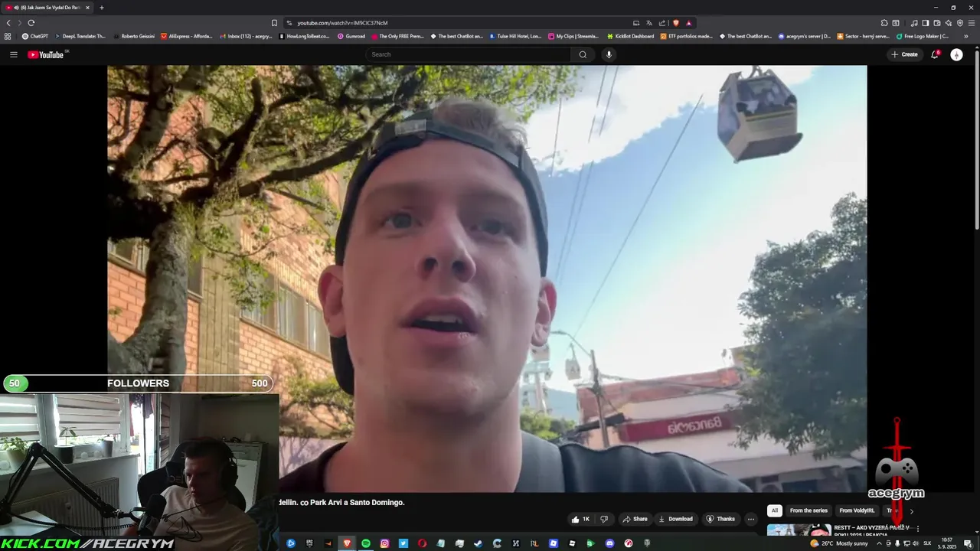Like the video with thumbs up
The image size is (980, 551).
point(580,519)
